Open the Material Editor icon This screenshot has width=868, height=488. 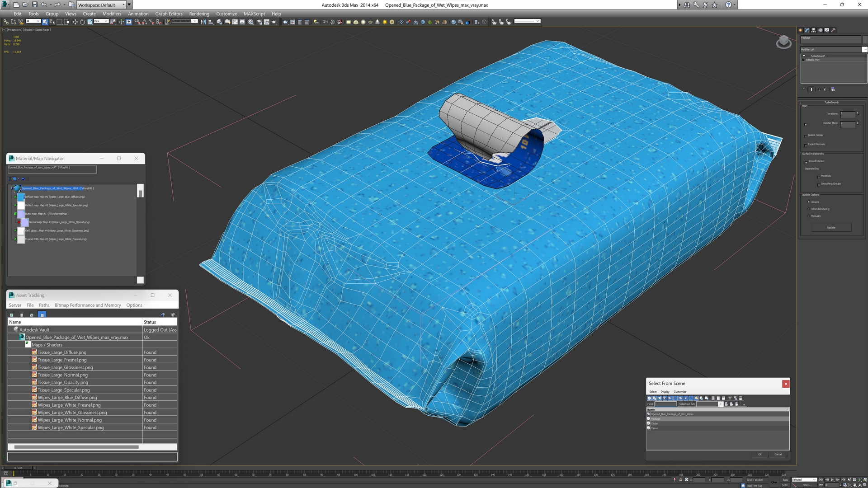pyautogui.click(x=251, y=22)
